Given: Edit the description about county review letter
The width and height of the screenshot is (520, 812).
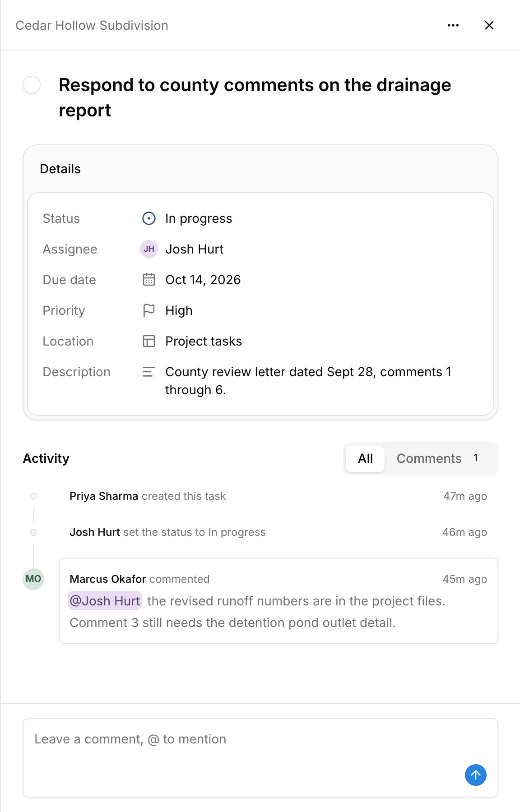Looking at the screenshot, I should [x=308, y=381].
